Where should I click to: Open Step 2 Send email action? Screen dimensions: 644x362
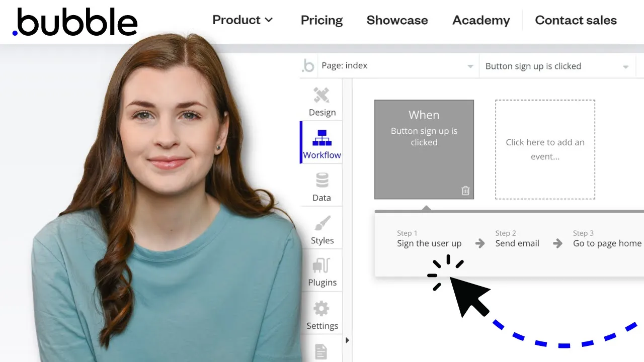pyautogui.click(x=517, y=239)
